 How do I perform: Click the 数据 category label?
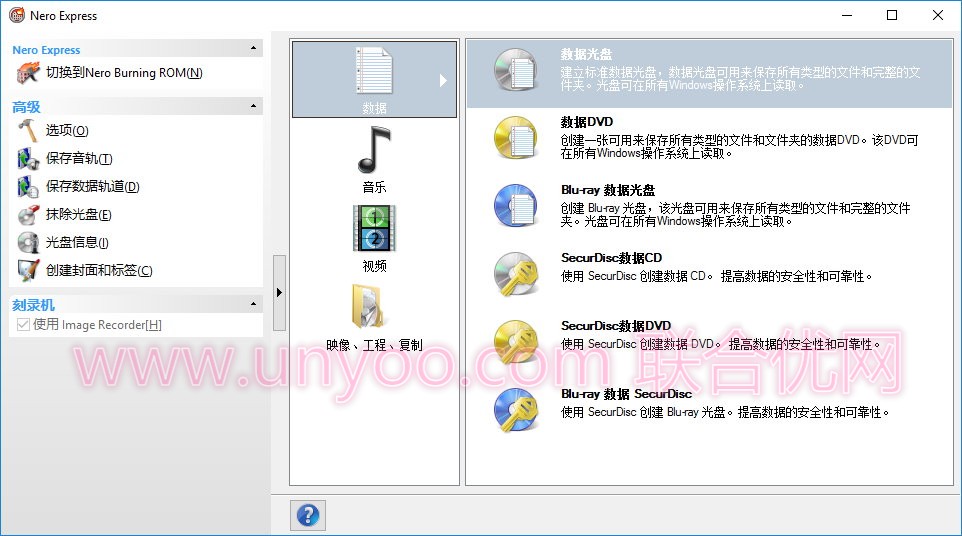click(x=374, y=109)
